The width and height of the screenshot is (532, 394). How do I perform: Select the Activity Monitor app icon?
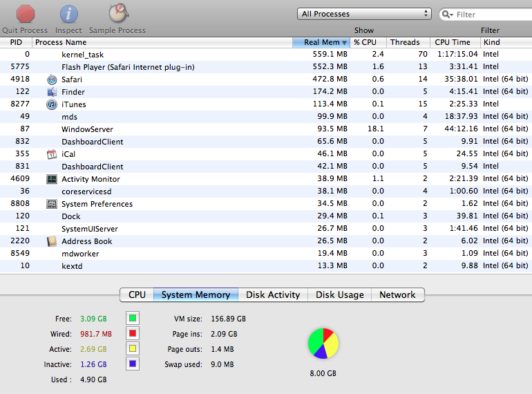tap(52, 179)
